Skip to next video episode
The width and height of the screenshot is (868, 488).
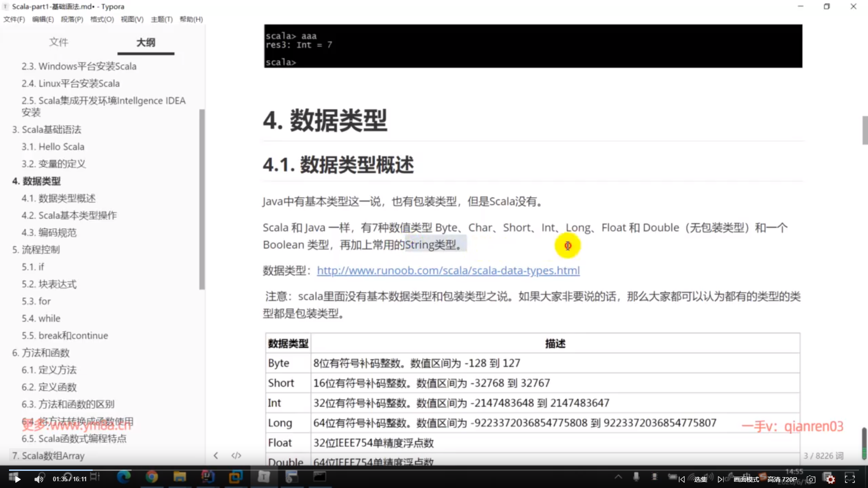click(720, 479)
